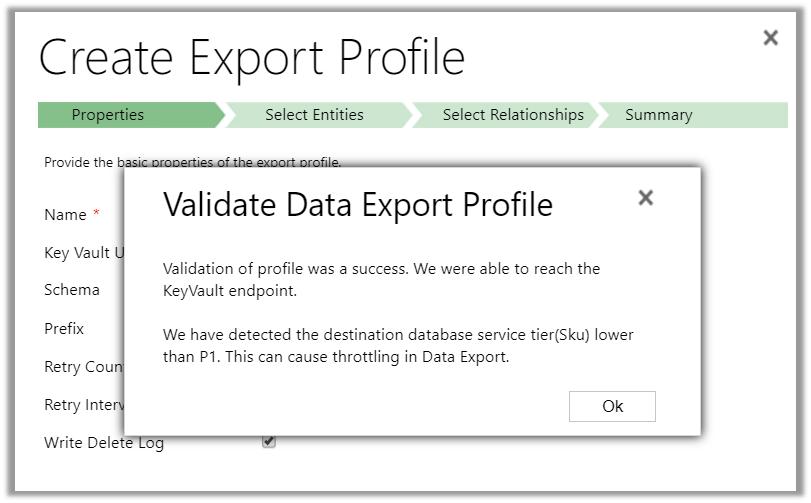This screenshot has width=811, height=503.
Task: Select the Retry Count field label
Action: click(84, 367)
